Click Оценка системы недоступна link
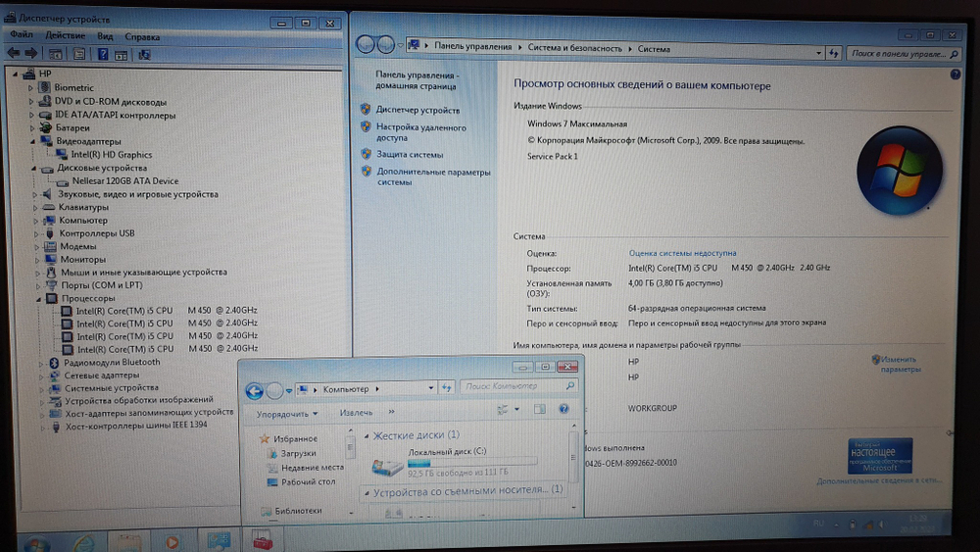980x552 pixels. tap(682, 253)
